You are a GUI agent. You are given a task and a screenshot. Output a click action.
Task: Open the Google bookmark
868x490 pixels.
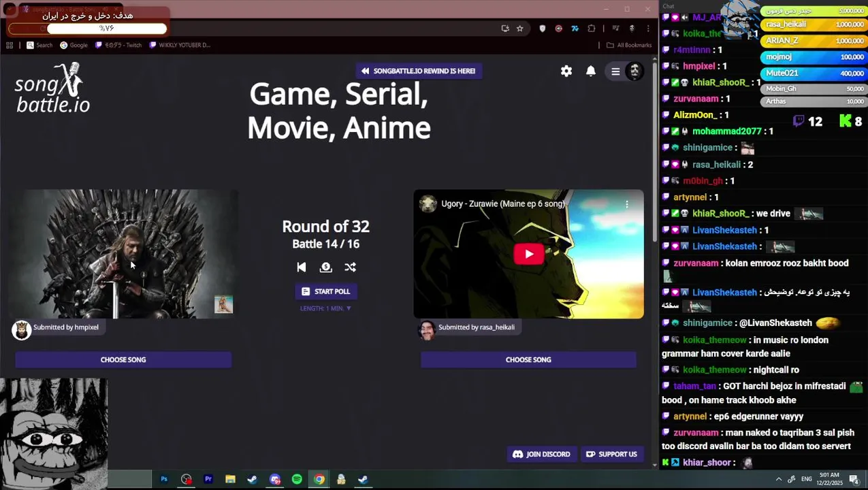pos(74,45)
